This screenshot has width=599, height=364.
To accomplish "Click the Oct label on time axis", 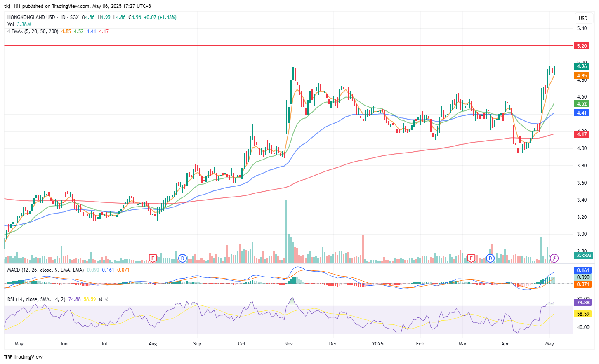I will click(242, 344).
